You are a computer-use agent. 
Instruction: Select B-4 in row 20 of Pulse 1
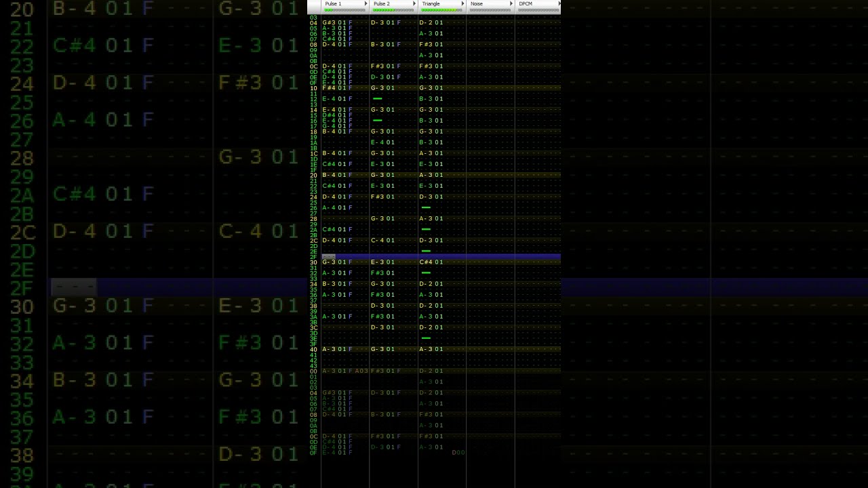click(x=329, y=175)
